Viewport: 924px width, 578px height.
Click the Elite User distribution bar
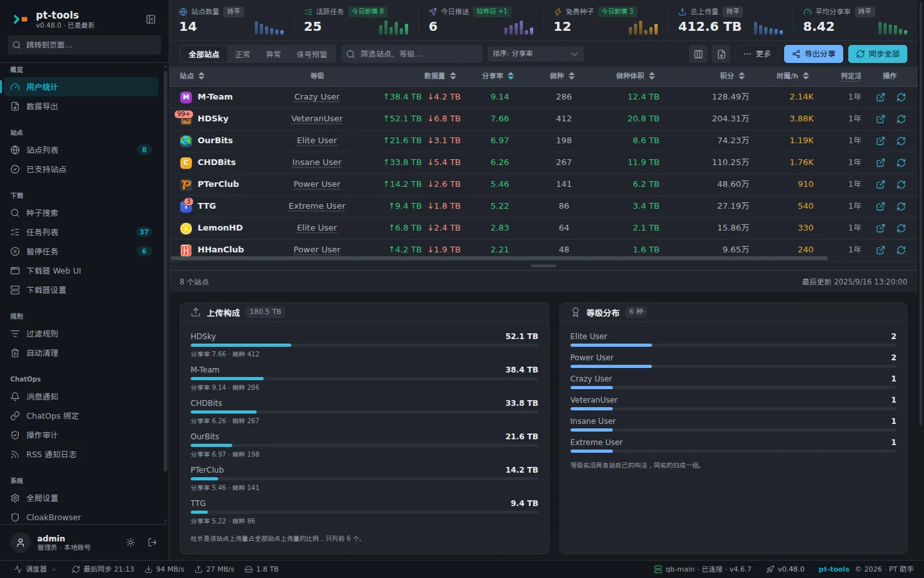(x=733, y=345)
